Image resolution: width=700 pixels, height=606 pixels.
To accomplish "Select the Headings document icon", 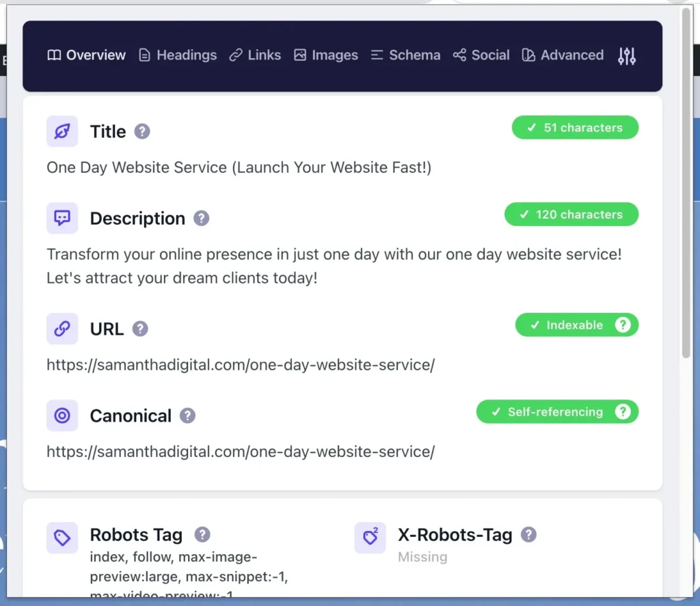I will pos(144,55).
